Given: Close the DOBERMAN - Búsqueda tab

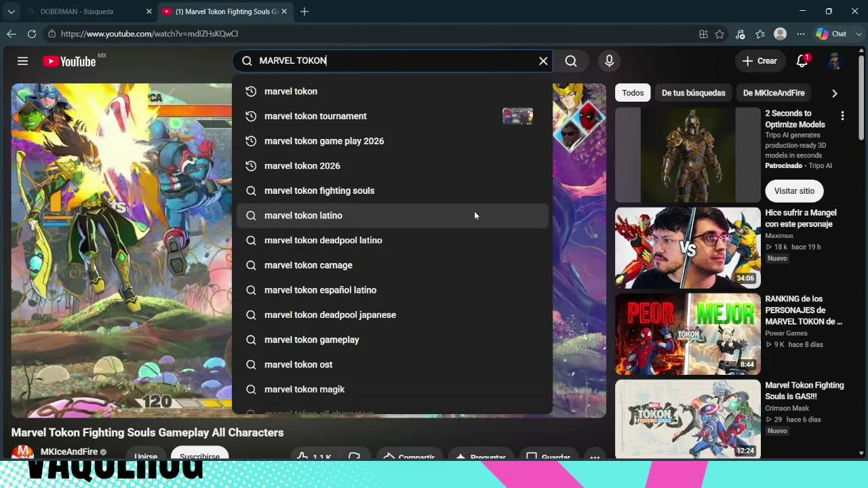Looking at the screenshot, I should pos(149,12).
